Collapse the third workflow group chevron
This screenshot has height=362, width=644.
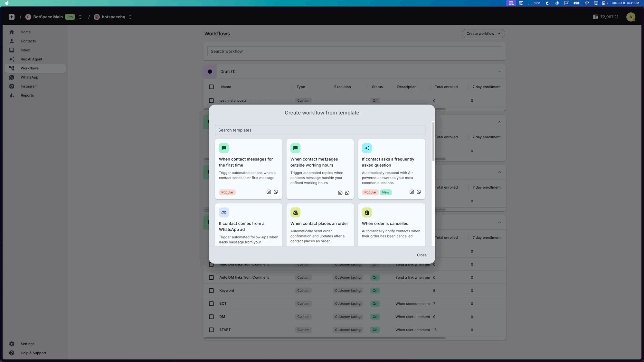point(499,172)
